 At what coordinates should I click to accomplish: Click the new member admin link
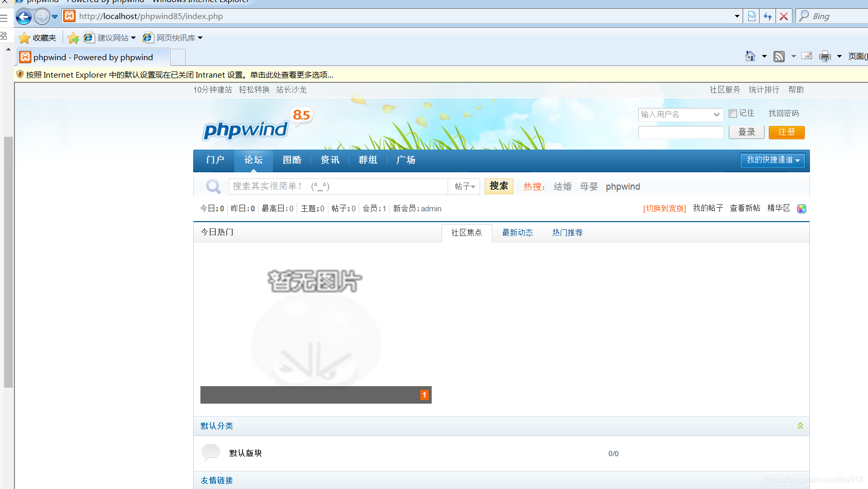(431, 209)
